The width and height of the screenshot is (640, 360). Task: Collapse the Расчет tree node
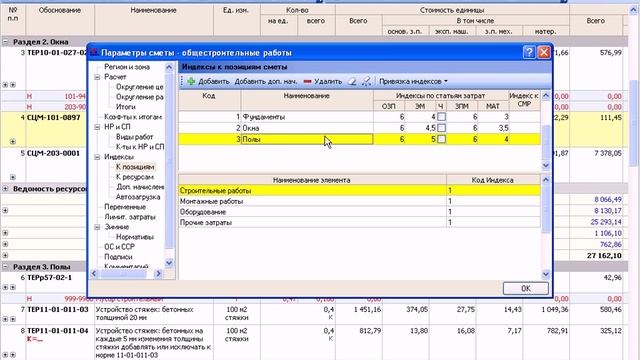[x=98, y=77]
